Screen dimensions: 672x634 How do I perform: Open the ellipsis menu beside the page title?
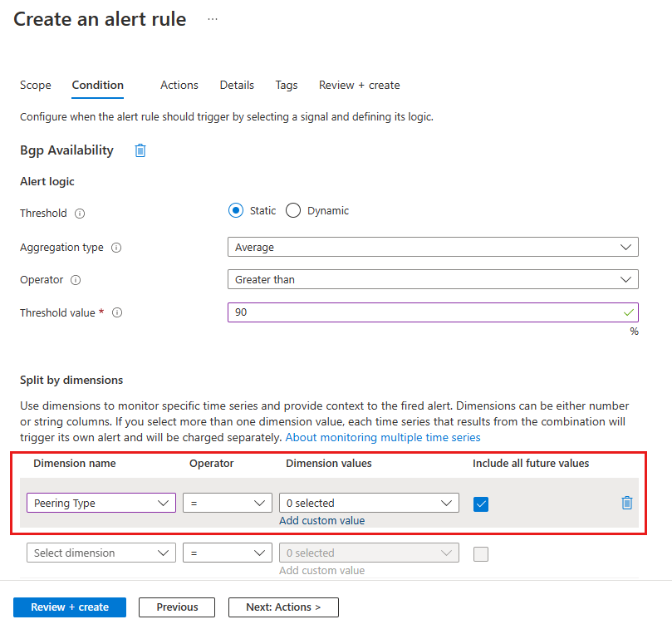point(212,19)
